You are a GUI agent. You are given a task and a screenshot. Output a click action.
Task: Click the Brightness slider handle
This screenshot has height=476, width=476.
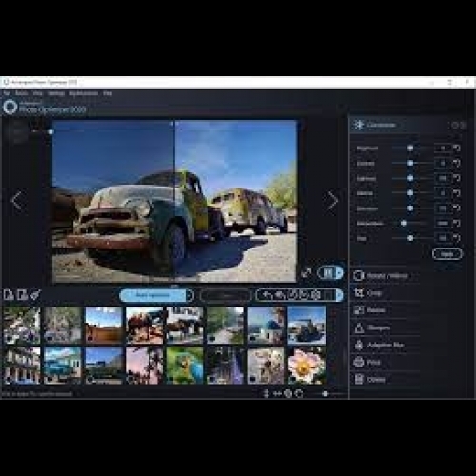pos(410,148)
